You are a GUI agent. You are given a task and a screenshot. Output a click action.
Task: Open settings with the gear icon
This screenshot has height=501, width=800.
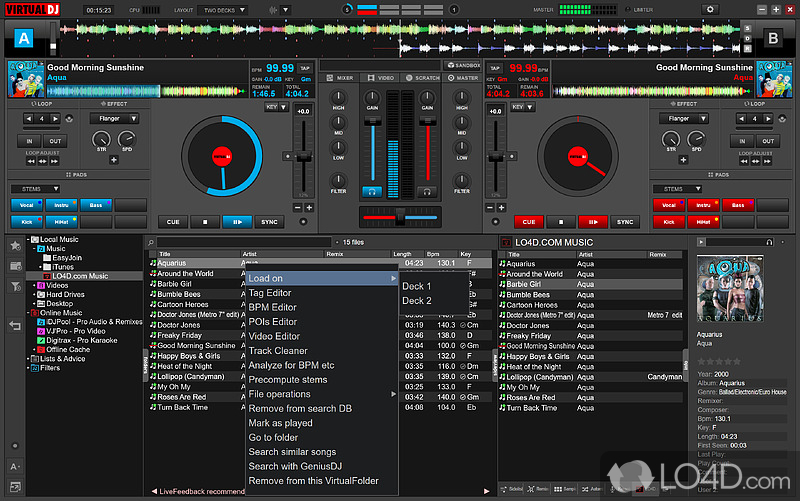711,9
